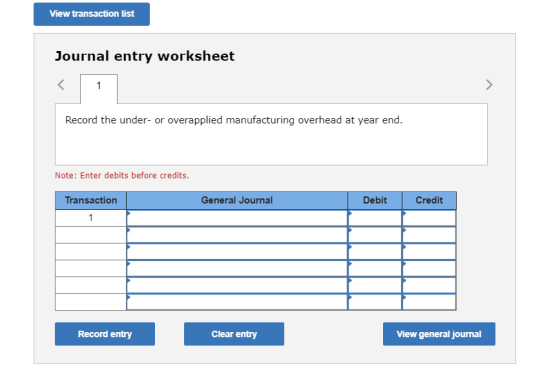Go to previous entry with left chevron

[61, 85]
